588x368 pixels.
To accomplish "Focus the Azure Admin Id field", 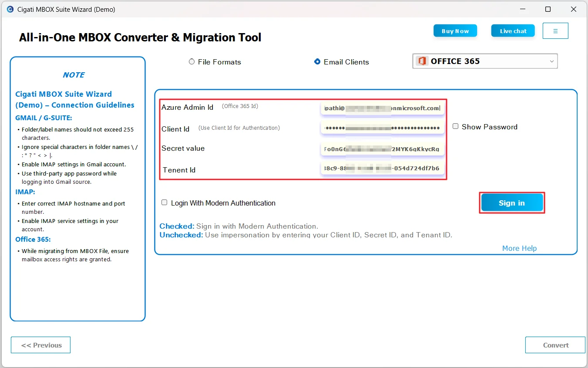I will click(x=383, y=108).
